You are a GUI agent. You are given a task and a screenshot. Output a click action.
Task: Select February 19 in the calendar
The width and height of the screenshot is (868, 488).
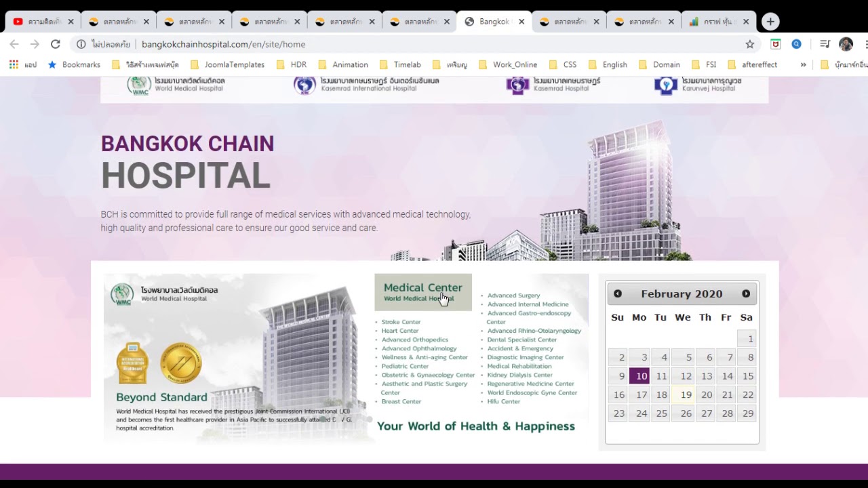(684, 394)
